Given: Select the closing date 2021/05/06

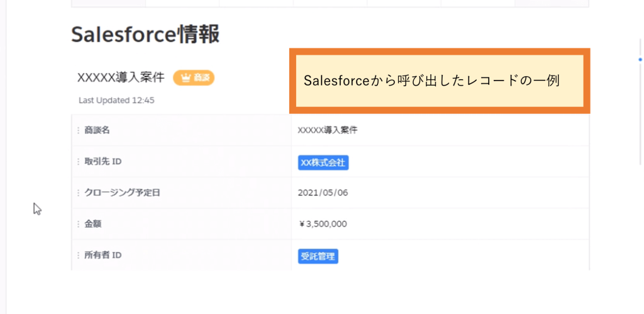Looking at the screenshot, I should [323, 193].
